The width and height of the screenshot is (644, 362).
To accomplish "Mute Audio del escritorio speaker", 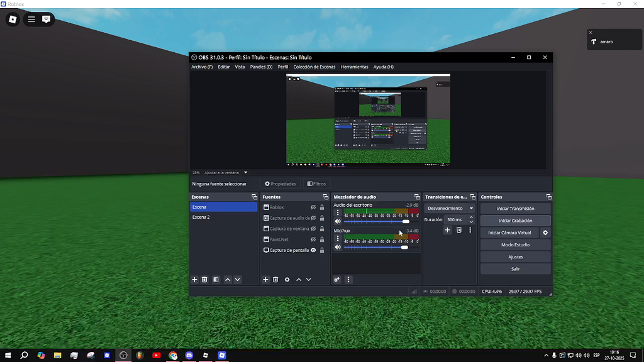I will pyautogui.click(x=338, y=221).
